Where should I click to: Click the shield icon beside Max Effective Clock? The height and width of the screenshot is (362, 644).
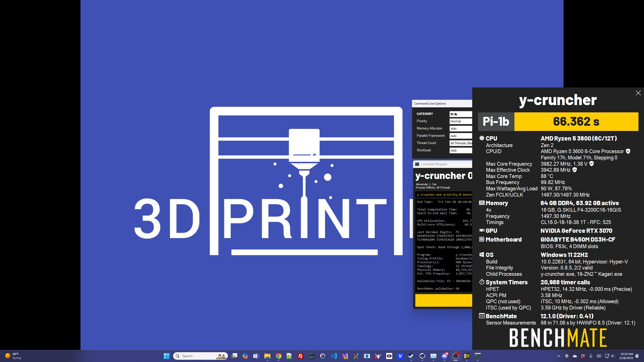[x=575, y=170]
